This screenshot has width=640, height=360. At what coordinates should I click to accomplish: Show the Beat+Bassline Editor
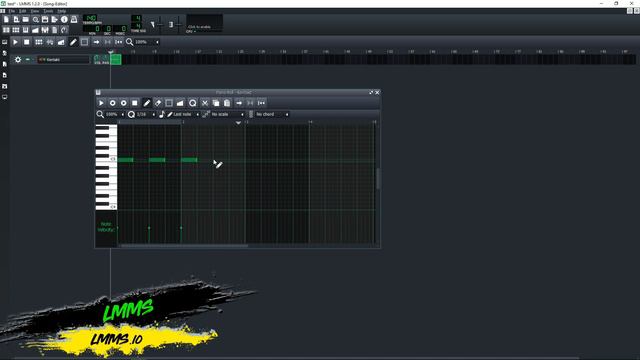(x=16, y=30)
